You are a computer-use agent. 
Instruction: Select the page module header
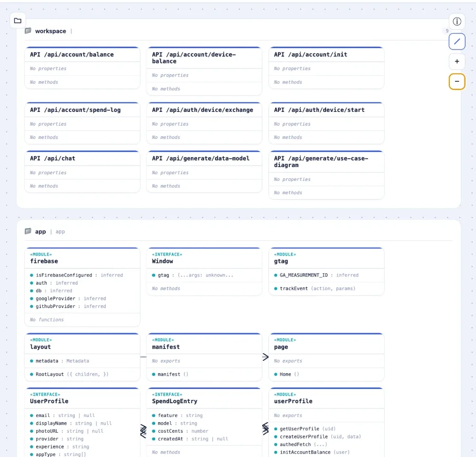(327, 344)
